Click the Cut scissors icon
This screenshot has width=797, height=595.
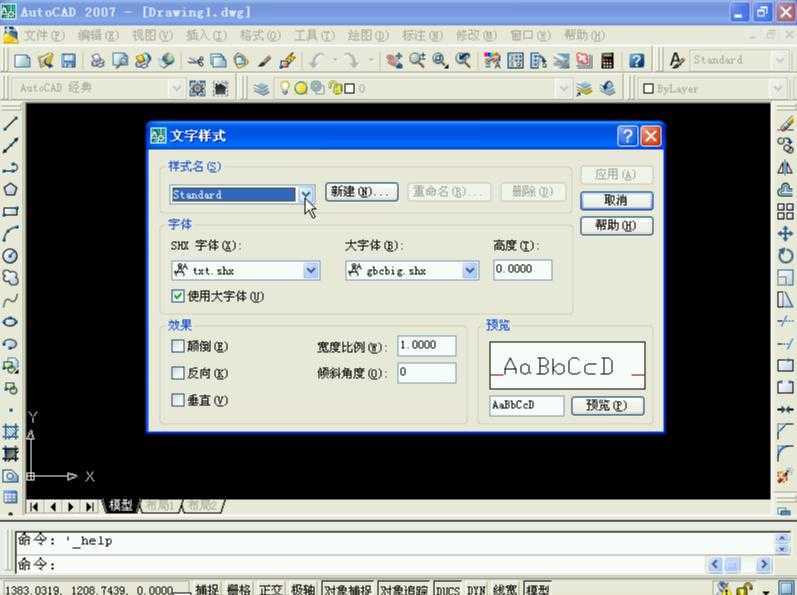click(x=195, y=60)
